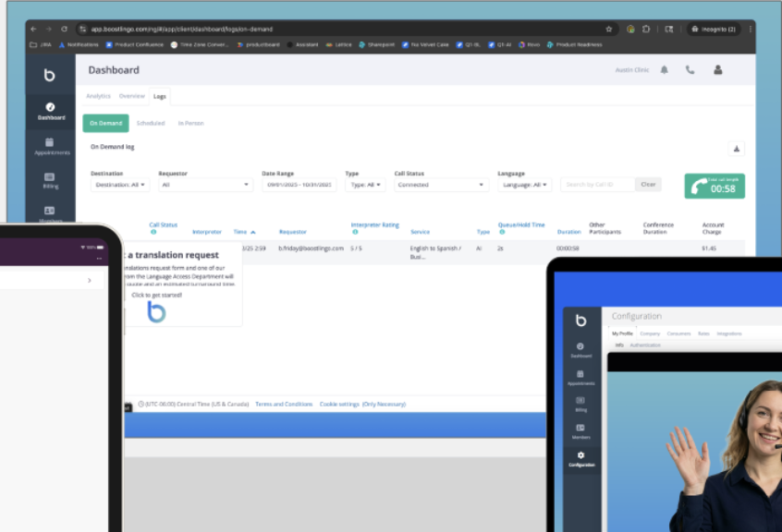The image size is (782, 532).
Task: Open Appointments in the main sidebar
Action: click(51, 147)
